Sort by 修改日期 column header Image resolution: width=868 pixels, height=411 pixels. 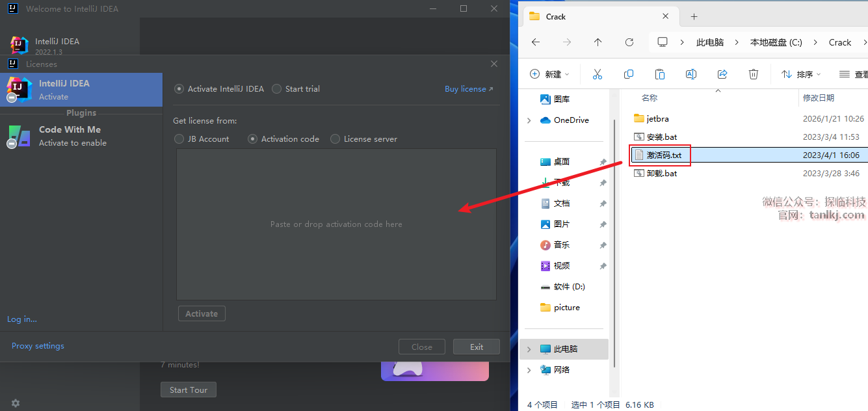click(x=819, y=98)
